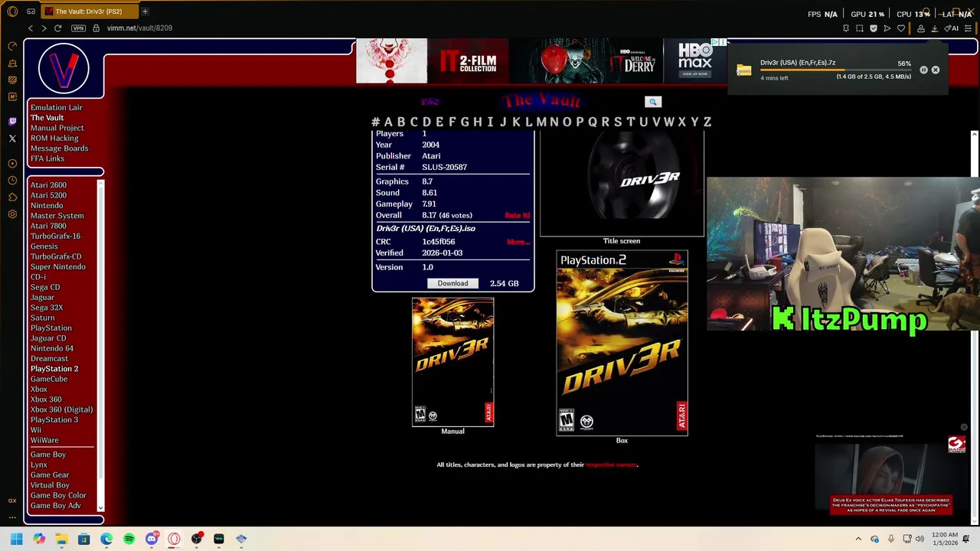The image size is (980, 551).
Task: Click the site lock icon
Action: point(96,28)
